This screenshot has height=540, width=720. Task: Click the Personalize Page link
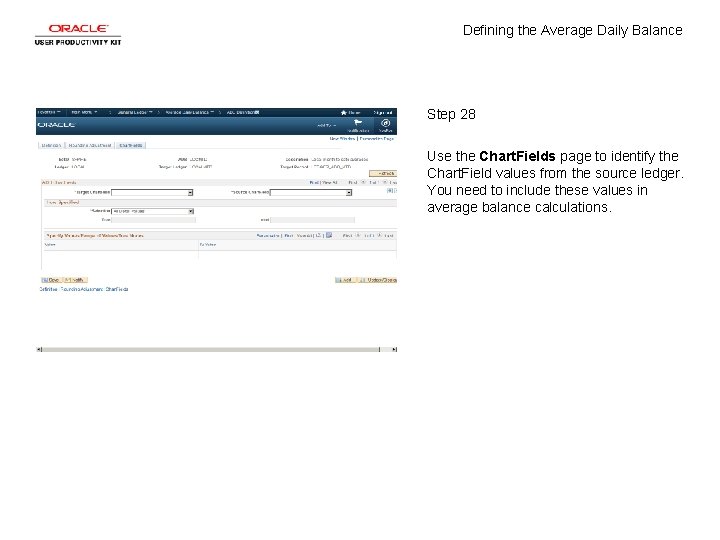pyautogui.click(x=377, y=138)
